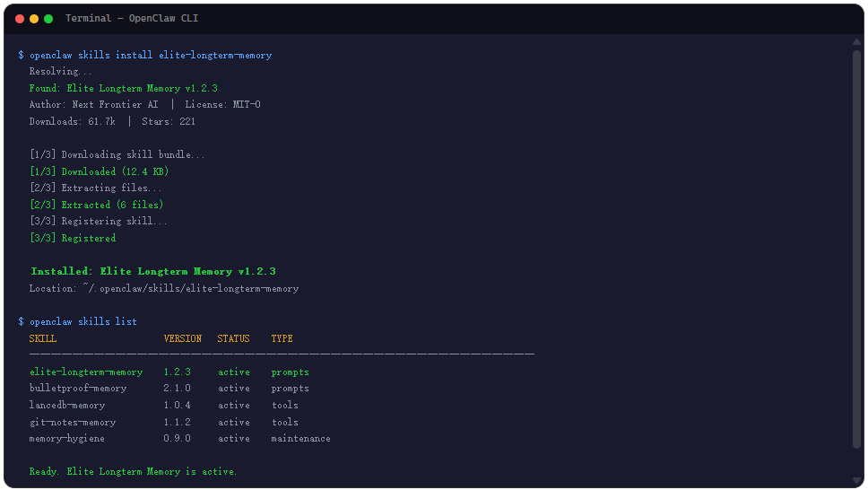Click the red close window button

point(20,19)
